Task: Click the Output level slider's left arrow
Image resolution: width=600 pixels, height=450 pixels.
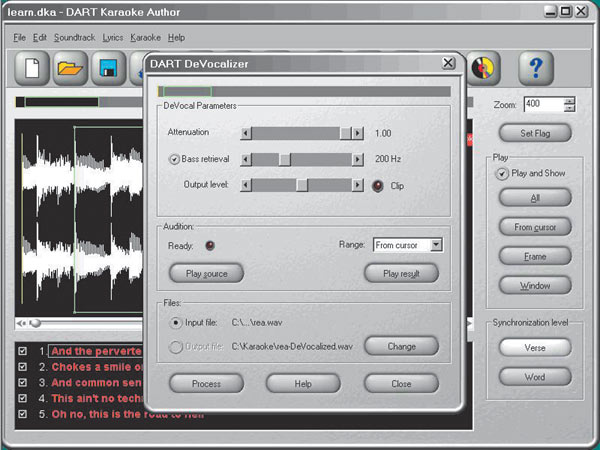Action: 247,185
